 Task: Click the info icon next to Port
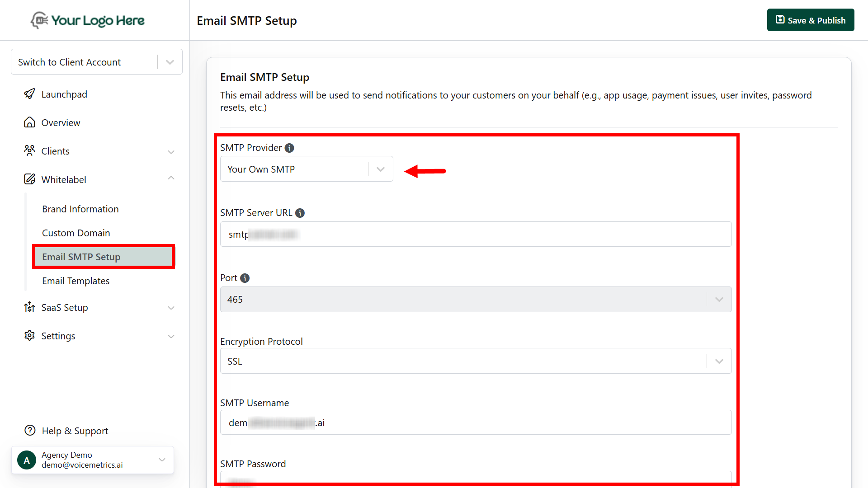[x=245, y=278]
